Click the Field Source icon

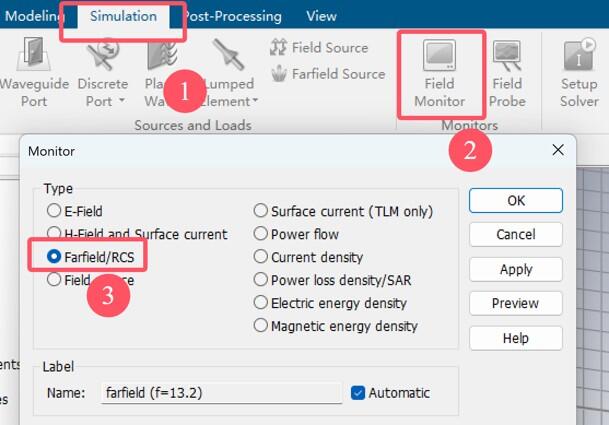[x=278, y=48]
